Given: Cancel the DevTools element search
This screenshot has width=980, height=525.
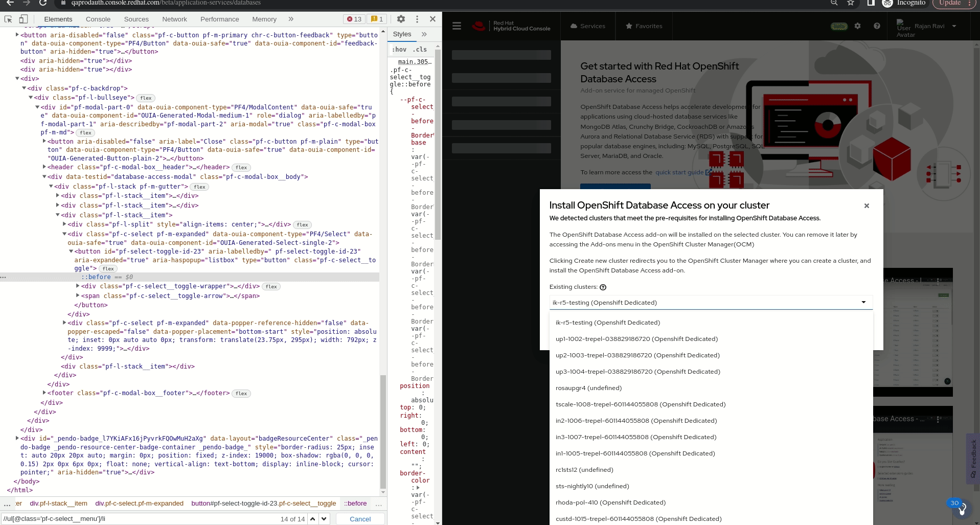Looking at the screenshot, I should click(360, 519).
